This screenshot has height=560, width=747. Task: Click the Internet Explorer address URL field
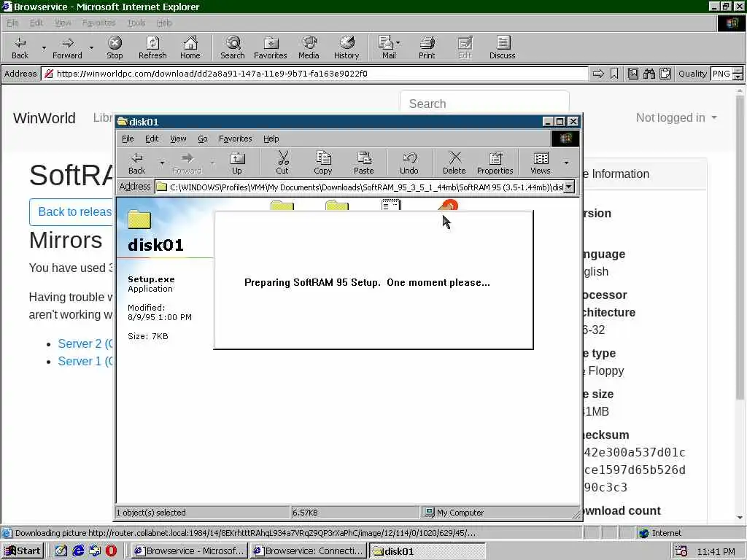click(x=314, y=74)
